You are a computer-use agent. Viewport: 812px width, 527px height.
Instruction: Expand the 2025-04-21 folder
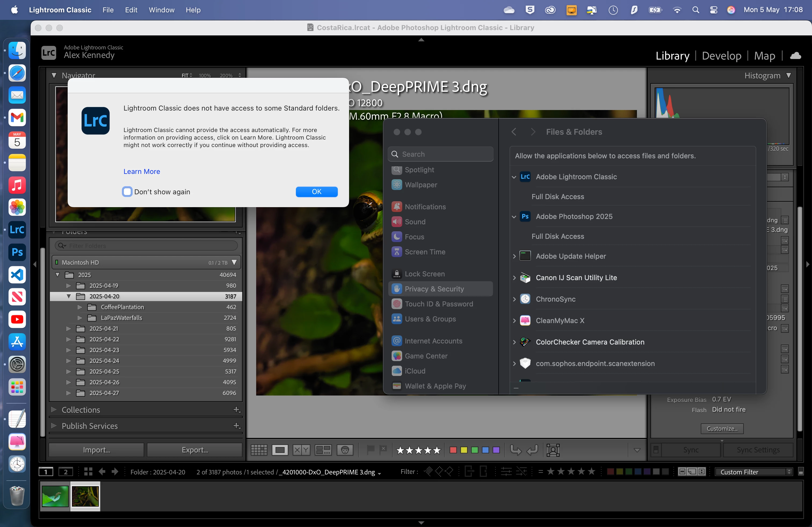pos(68,329)
